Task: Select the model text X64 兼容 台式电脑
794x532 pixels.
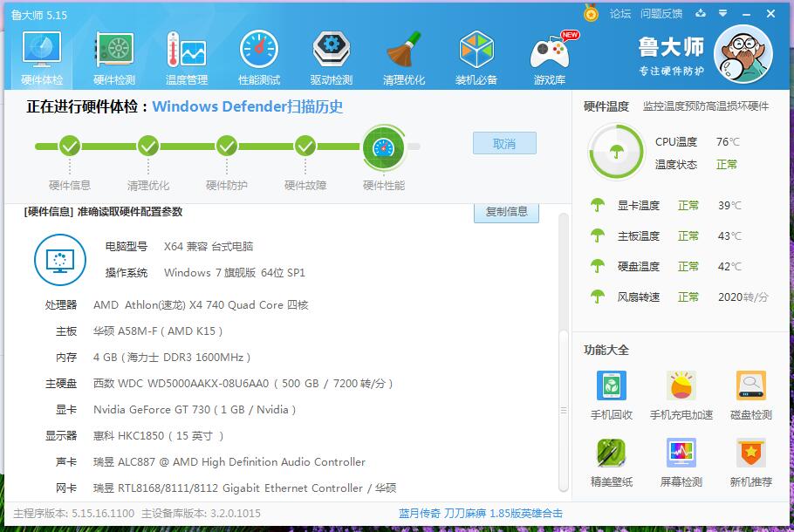Action: [x=209, y=247]
